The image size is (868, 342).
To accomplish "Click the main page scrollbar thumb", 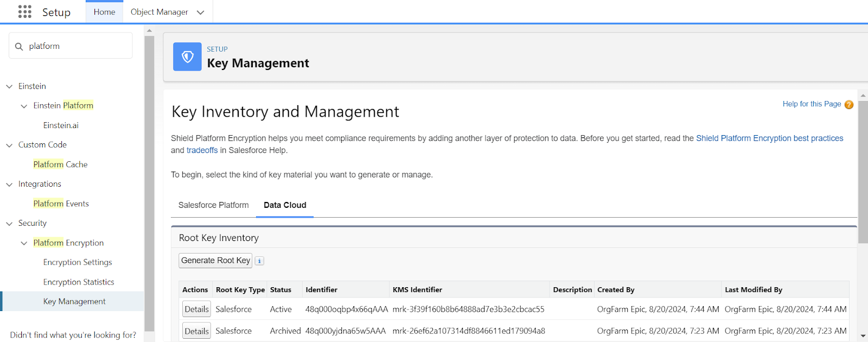I will click(x=863, y=172).
